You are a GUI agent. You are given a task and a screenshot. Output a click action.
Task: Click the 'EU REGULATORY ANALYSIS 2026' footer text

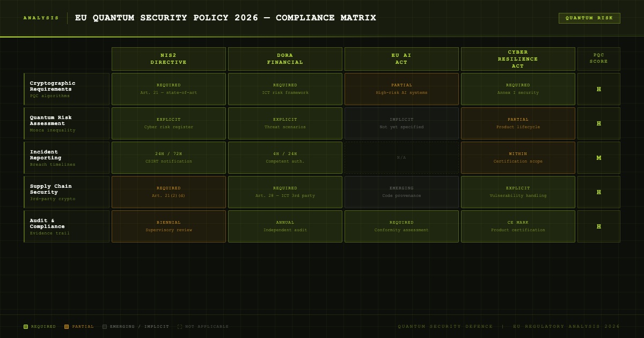[x=567, y=327]
